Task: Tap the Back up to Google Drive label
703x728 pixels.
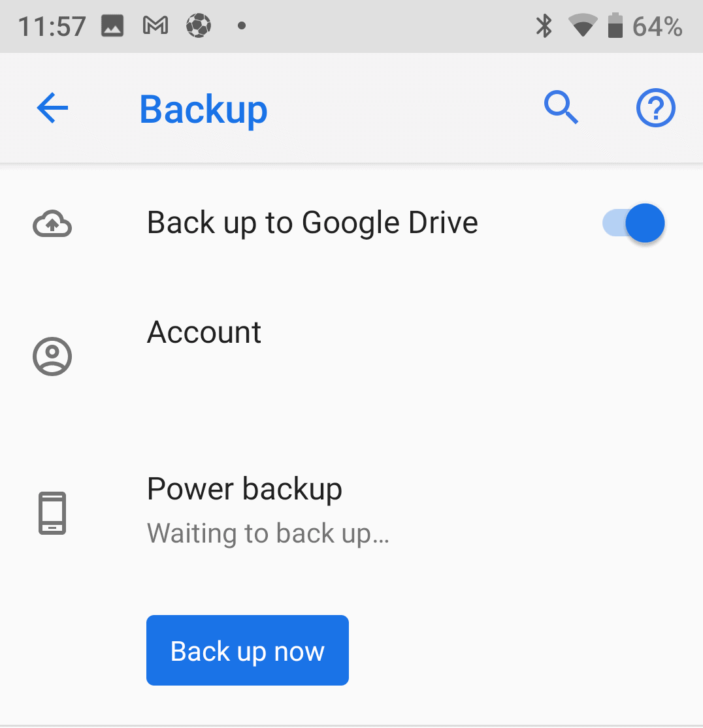Action: tap(312, 223)
